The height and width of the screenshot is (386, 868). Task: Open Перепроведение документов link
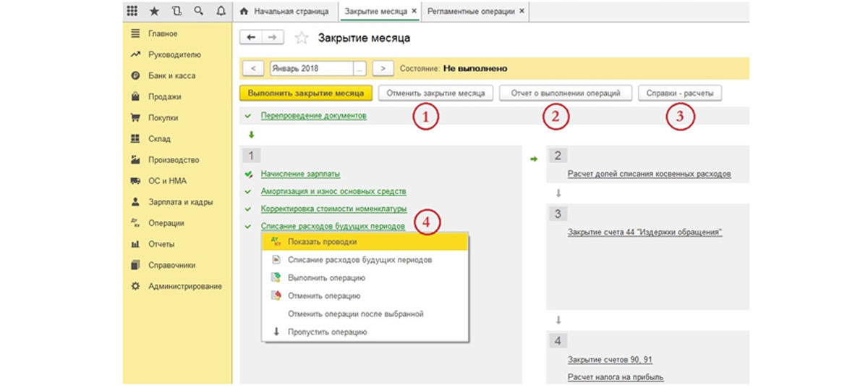coord(314,115)
